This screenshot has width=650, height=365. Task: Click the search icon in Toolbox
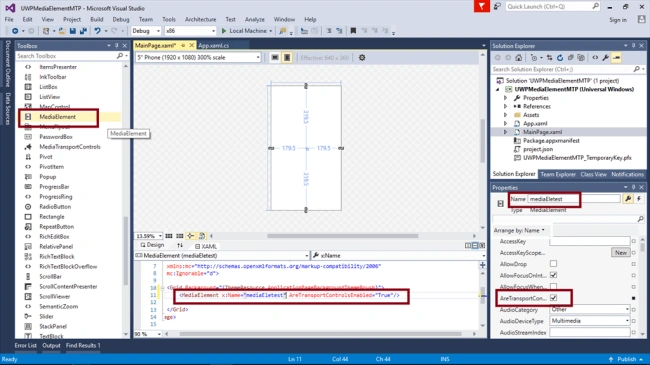tap(120, 56)
